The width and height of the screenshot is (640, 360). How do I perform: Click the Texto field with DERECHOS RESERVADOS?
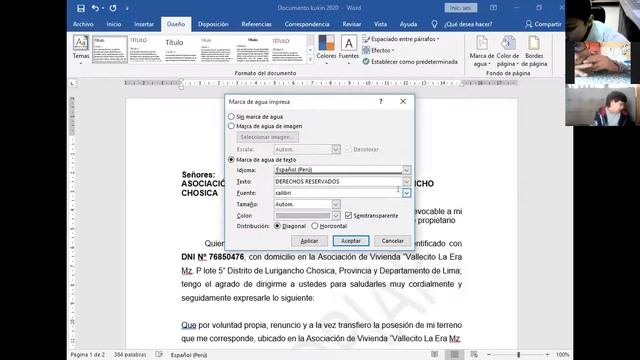(x=338, y=181)
